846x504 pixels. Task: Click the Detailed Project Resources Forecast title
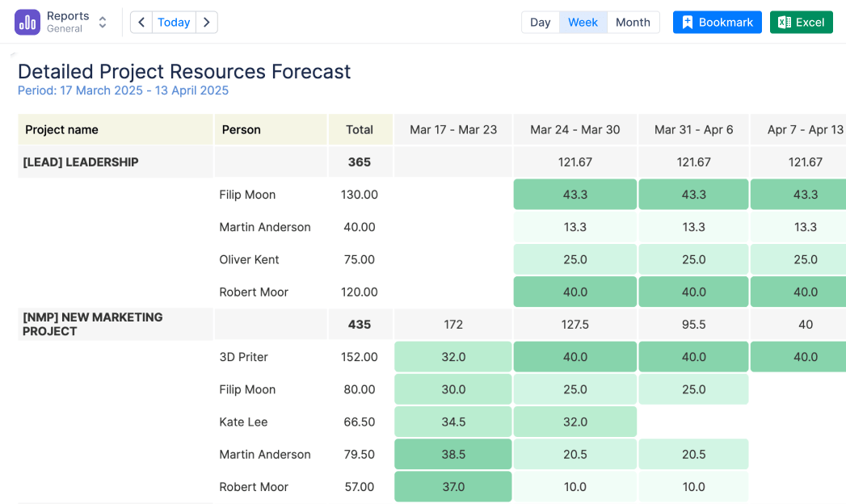coord(184,71)
